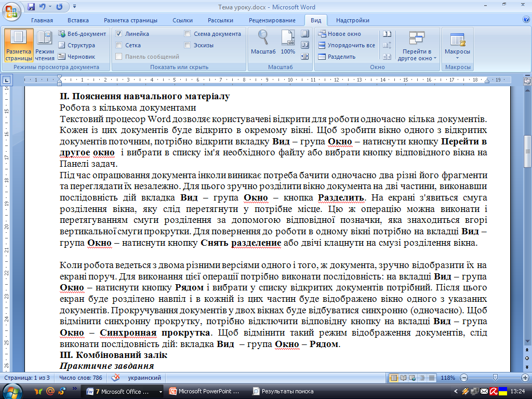
Task: Open the Разметка страницы ribbon tab
Action: pos(130,20)
